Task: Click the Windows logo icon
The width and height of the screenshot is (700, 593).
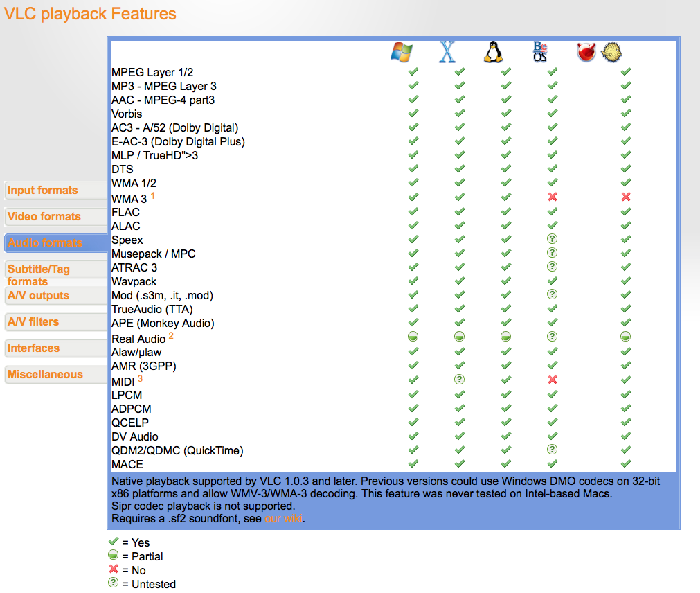Action: pyautogui.click(x=402, y=52)
